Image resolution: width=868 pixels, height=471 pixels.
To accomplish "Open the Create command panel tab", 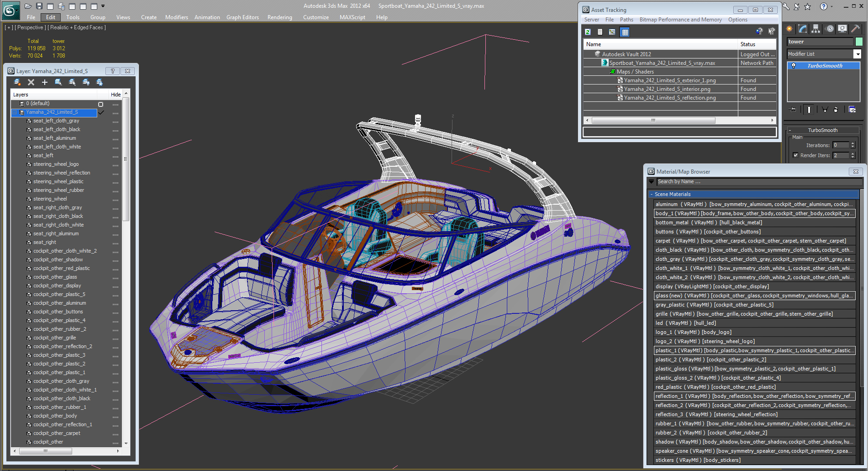I will [789, 29].
